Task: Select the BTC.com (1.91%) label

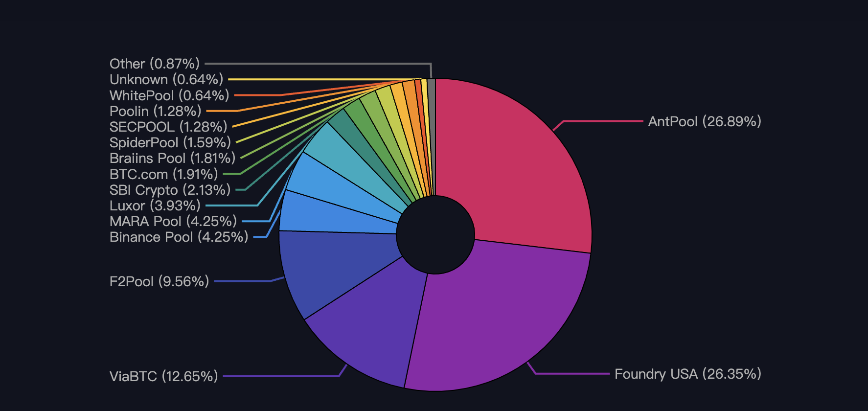Action: coord(163,174)
